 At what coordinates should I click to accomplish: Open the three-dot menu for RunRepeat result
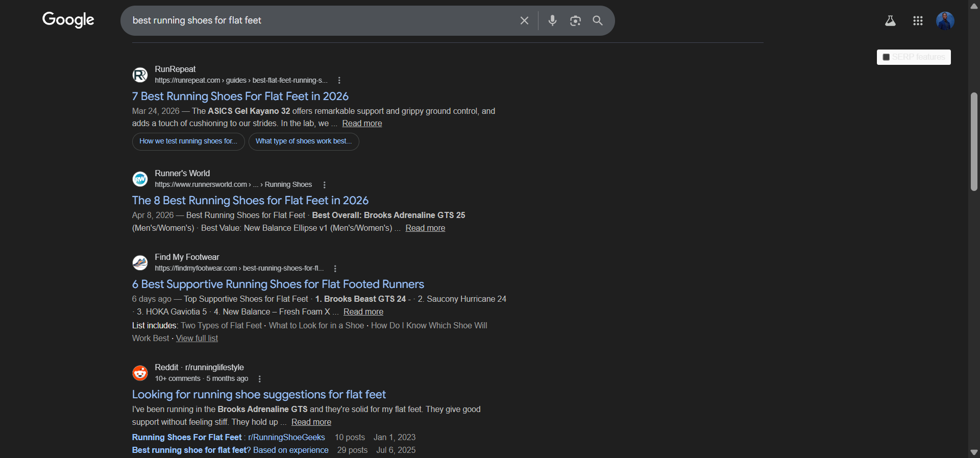pos(339,80)
